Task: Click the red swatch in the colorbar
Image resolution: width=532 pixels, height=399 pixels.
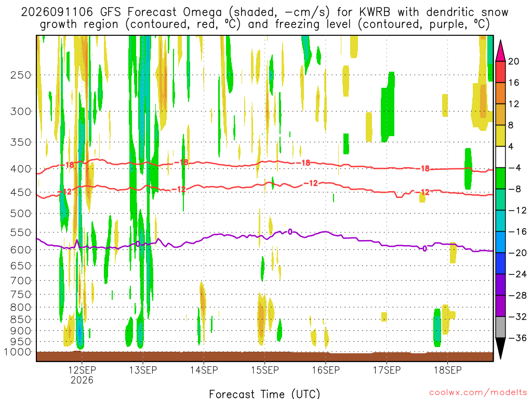Action: click(x=500, y=72)
